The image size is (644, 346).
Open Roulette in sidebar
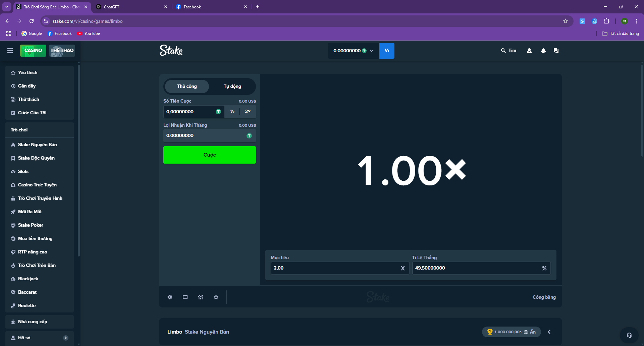pos(40,306)
